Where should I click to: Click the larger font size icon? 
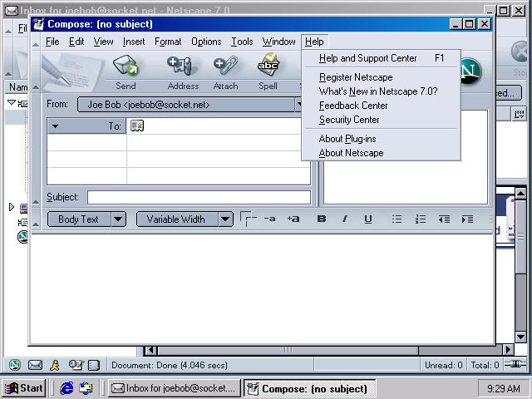pyautogui.click(x=293, y=219)
